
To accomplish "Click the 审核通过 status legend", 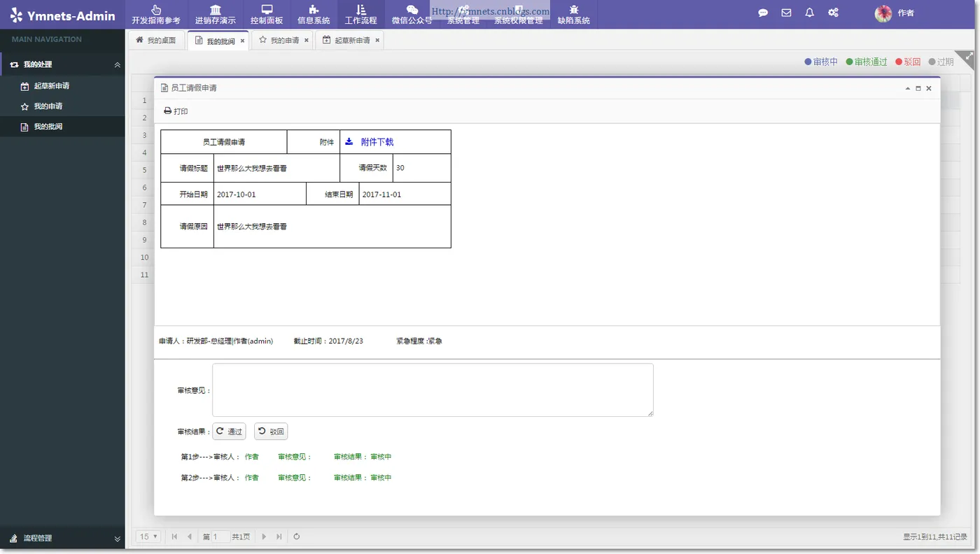I will 867,62.
